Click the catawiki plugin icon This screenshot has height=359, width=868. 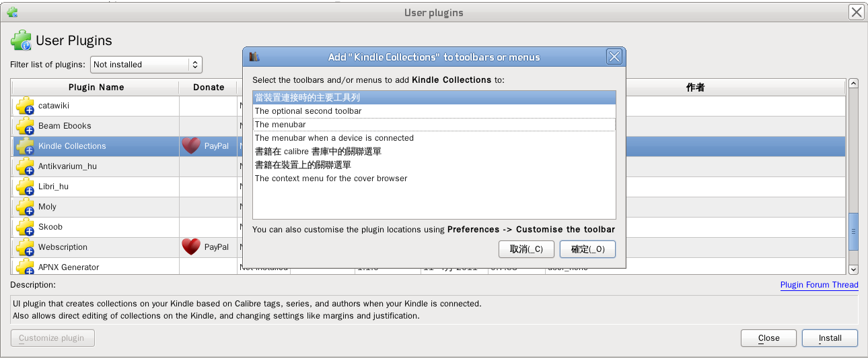(26, 106)
